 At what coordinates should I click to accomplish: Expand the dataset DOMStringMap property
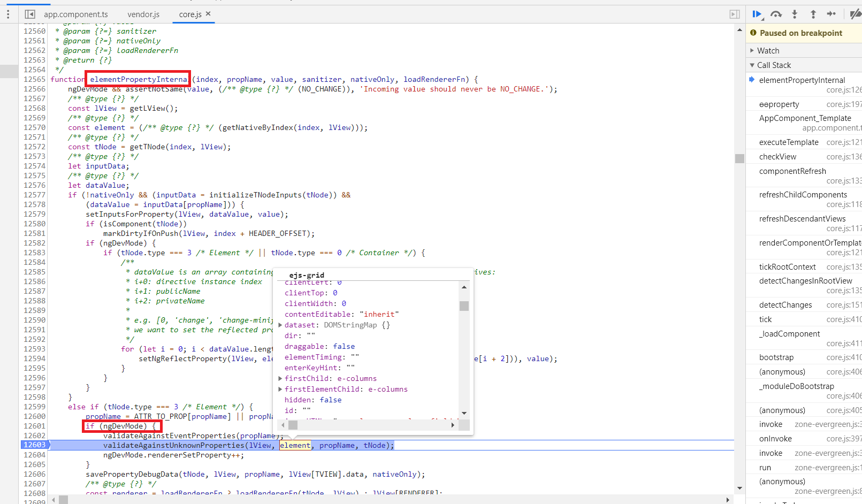point(280,325)
